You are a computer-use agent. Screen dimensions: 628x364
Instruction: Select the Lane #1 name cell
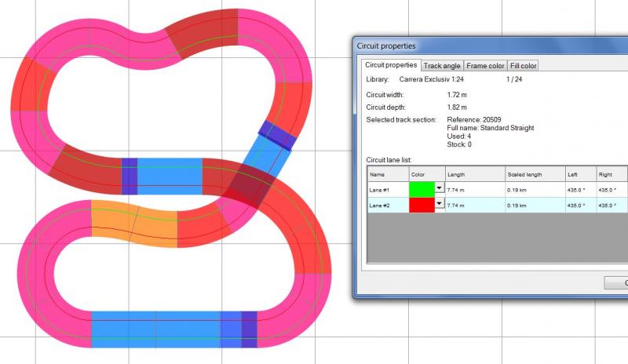pos(387,190)
